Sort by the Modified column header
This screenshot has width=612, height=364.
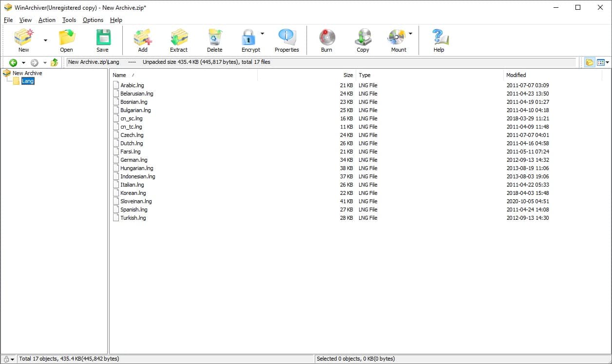tap(553, 75)
